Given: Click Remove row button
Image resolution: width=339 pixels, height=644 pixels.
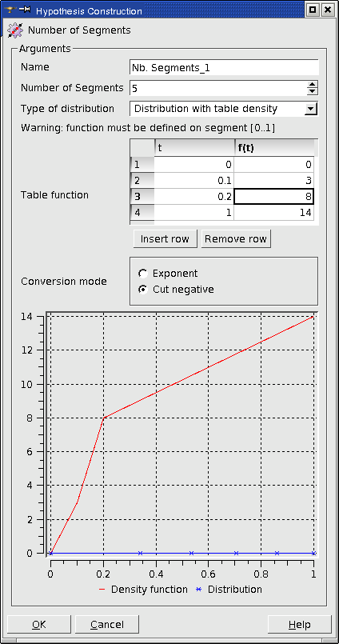Looking at the screenshot, I should (x=236, y=239).
